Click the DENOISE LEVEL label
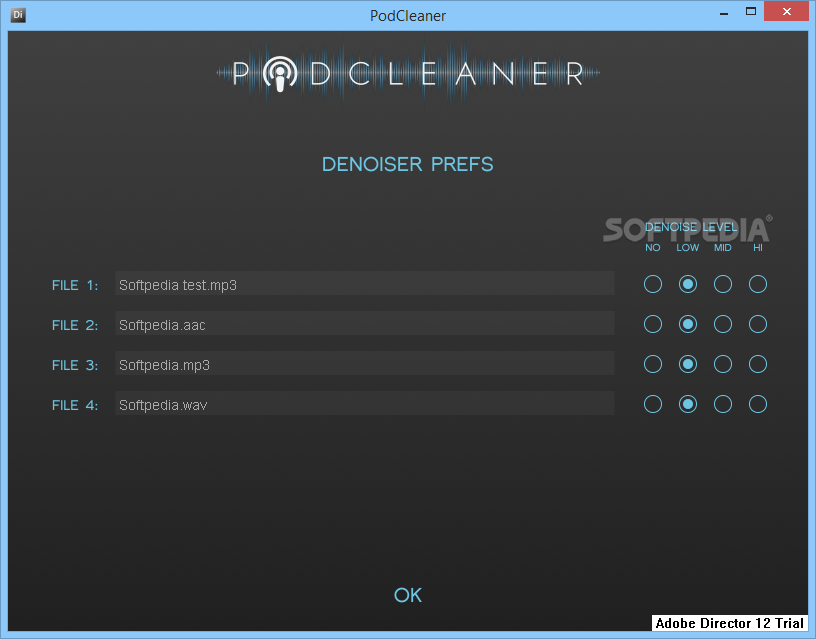The width and height of the screenshot is (816, 639). click(x=691, y=227)
